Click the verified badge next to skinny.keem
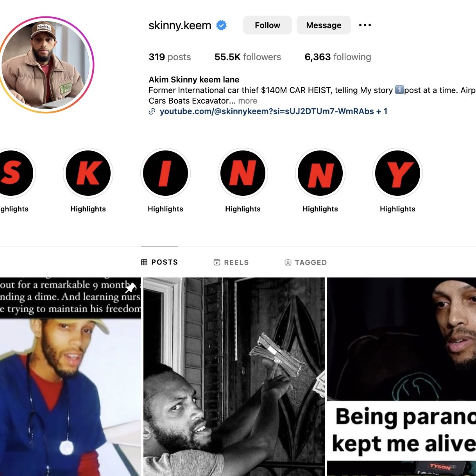 222,25
